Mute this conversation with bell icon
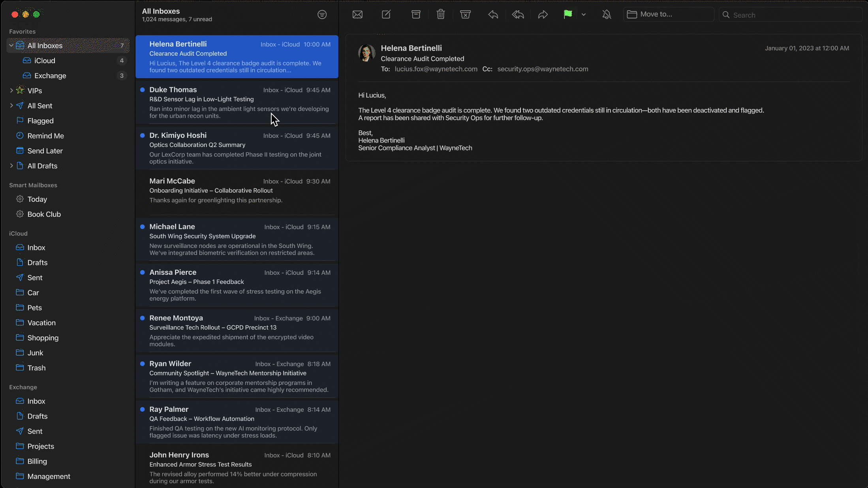Viewport: 868px width, 488px height. [x=607, y=15]
